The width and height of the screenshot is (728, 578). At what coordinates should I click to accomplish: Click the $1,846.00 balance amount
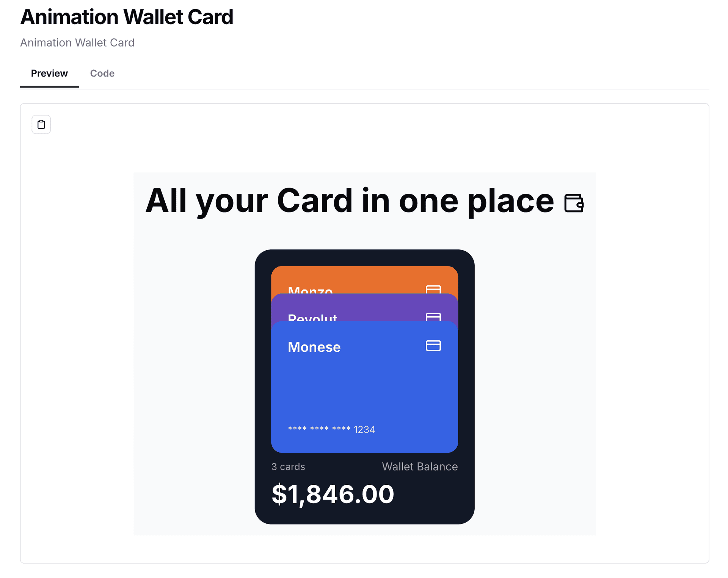click(333, 493)
